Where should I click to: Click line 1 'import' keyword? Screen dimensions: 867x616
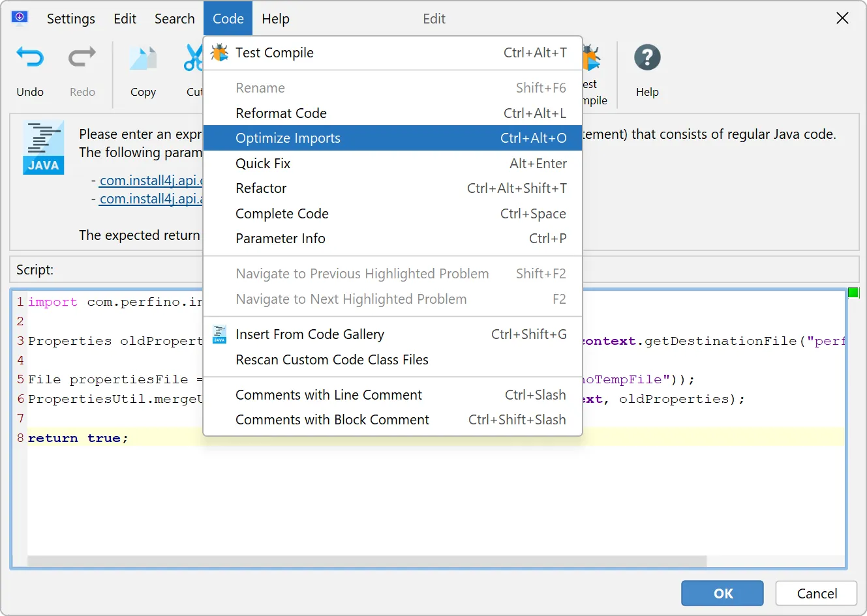pyautogui.click(x=52, y=302)
